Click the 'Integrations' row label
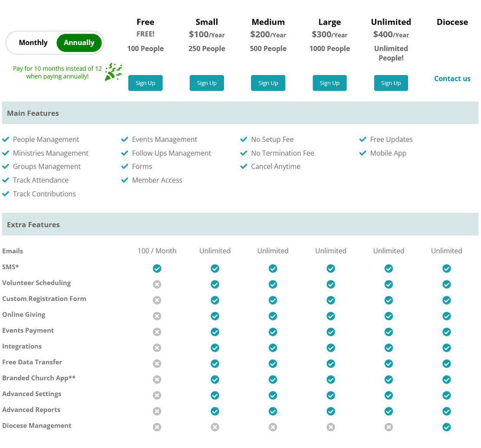This screenshot has height=448, width=481. coord(22,346)
